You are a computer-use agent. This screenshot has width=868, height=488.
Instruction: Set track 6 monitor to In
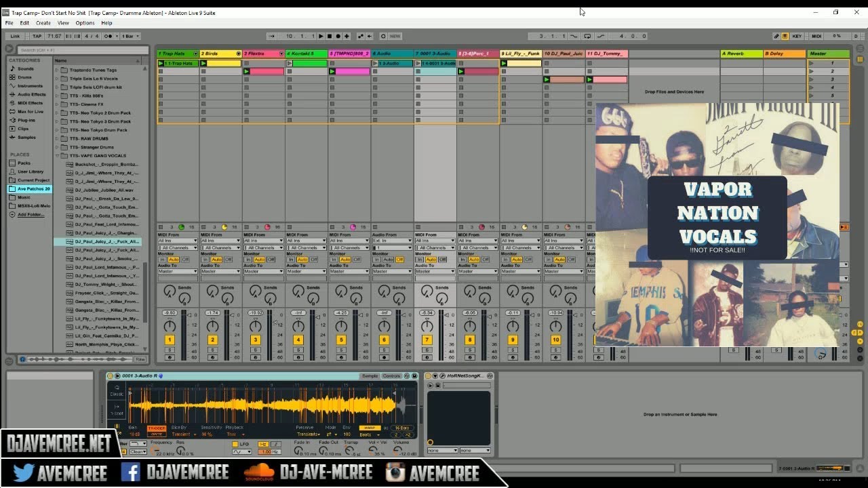click(x=377, y=260)
